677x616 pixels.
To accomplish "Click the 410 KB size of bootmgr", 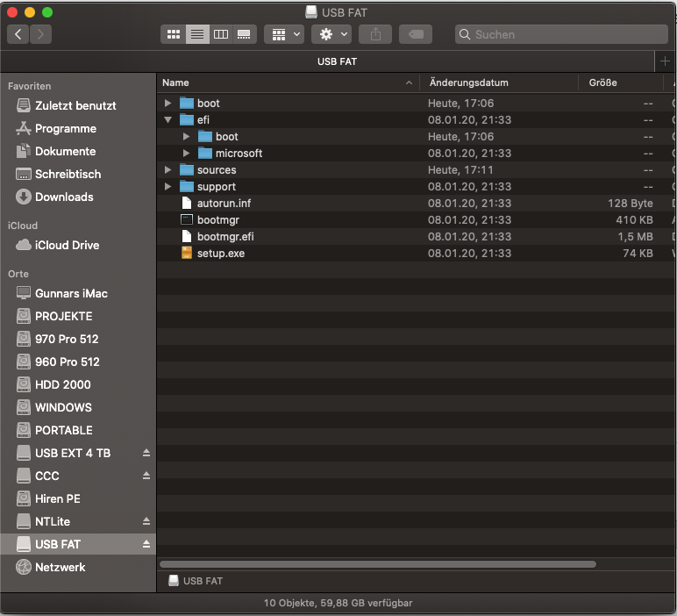I will point(634,220).
